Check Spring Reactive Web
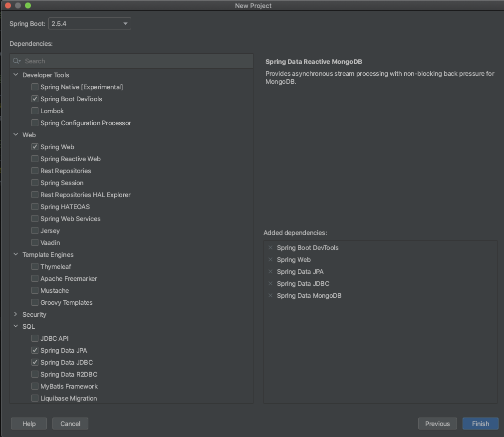The height and width of the screenshot is (437, 504). pos(35,159)
